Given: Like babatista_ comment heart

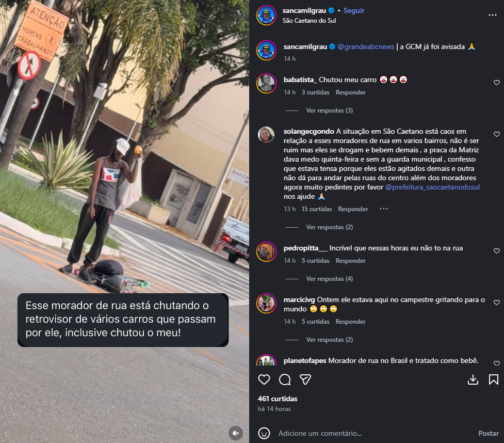Looking at the screenshot, I should 497,83.
